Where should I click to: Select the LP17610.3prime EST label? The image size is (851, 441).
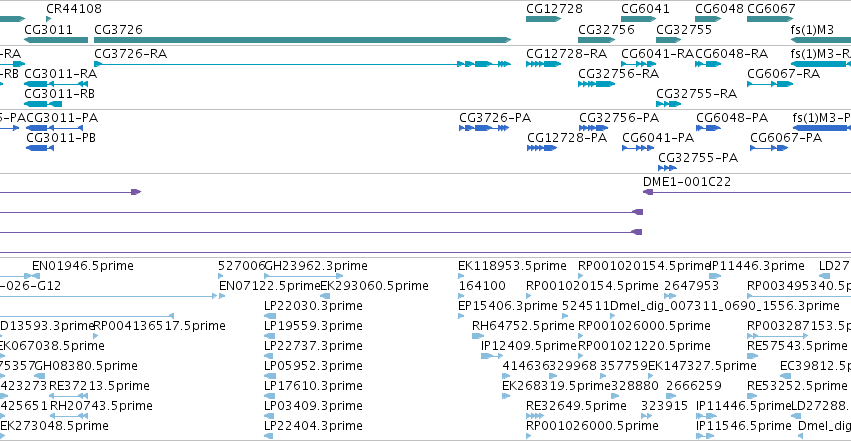(313, 386)
